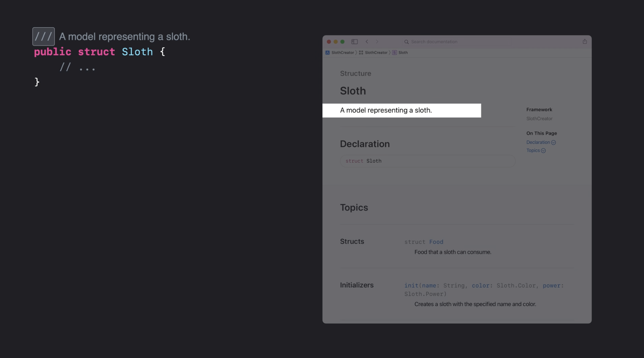Screen dimensions: 644x358
Task: Click the Topics section heading
Action: coord(354,208)
